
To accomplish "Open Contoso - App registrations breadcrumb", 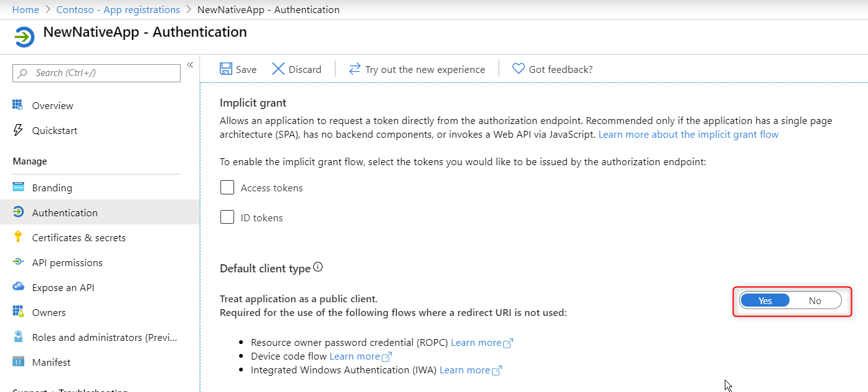I will 118,10.
